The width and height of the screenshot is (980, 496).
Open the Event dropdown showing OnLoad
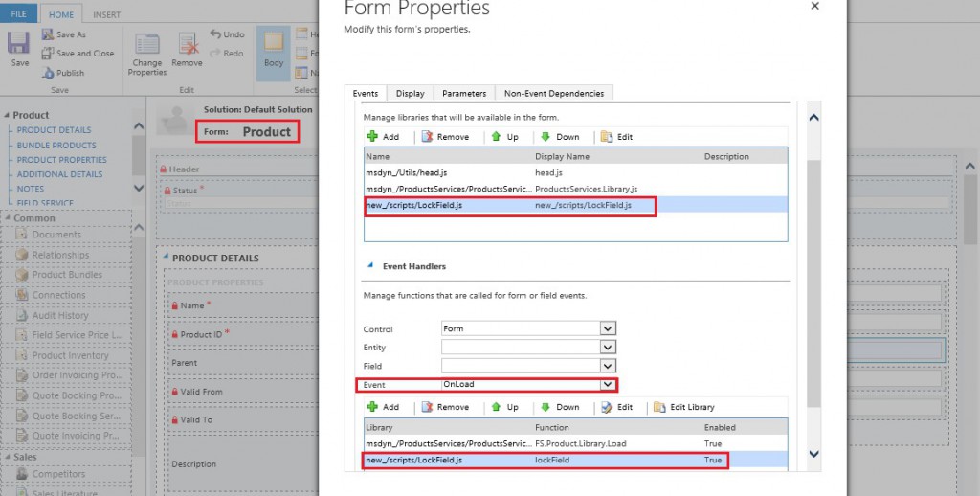tap(608, 385)
